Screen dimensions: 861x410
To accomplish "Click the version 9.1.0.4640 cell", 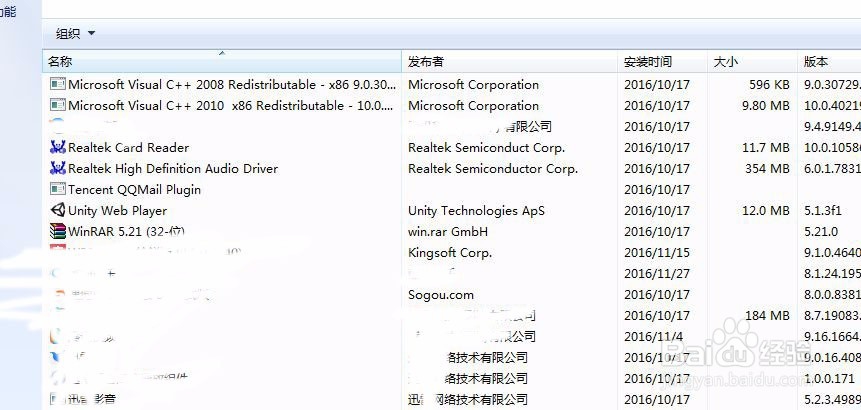I will point(832,252).
